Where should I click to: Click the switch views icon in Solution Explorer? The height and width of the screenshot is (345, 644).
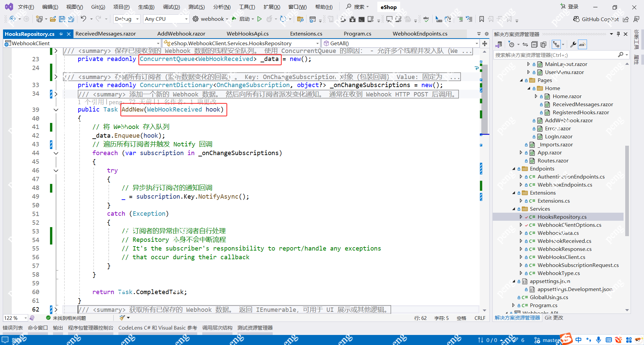click(499, 45)
